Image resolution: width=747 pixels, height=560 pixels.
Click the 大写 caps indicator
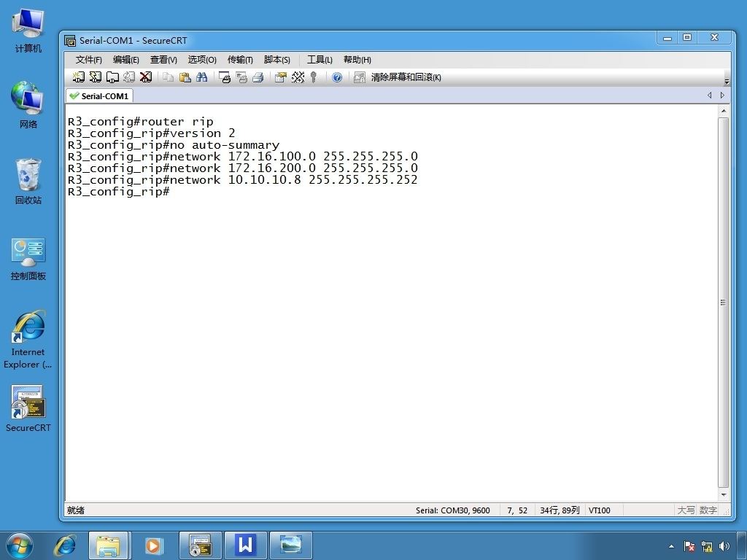686,510
